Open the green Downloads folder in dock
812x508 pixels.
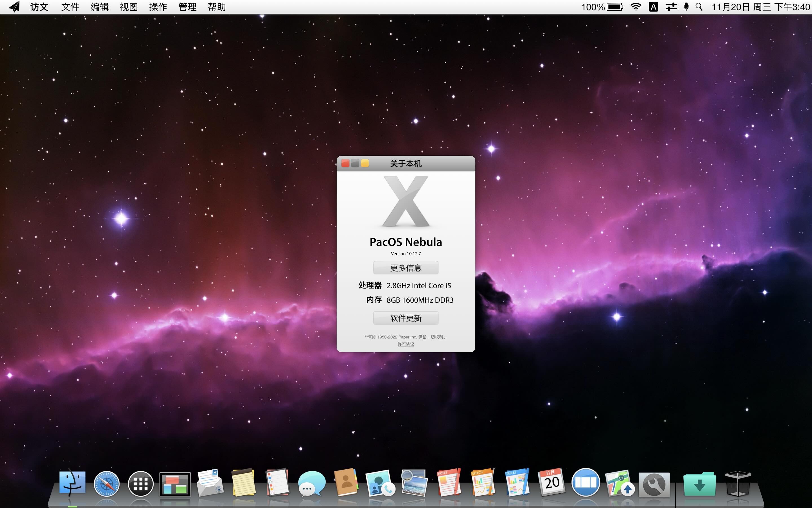click(699, 483)
